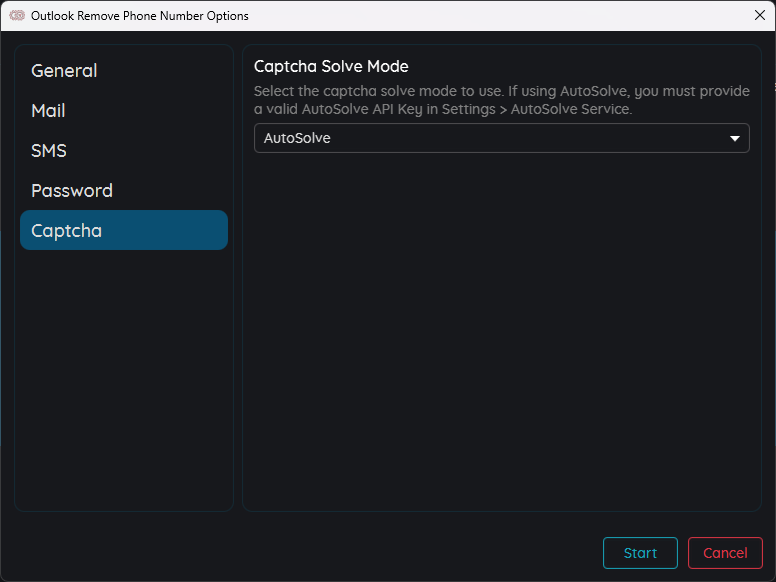This screenshot has width=776, height=582.
Task: Click the window title text
Action: [x=140, y=16]
